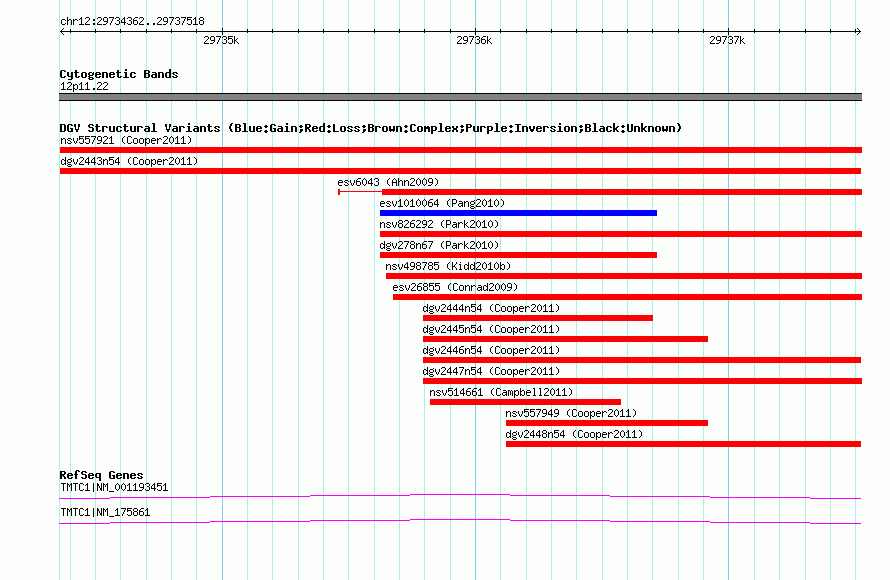Image resolution: width=890 pixels, height=580 pixels.
Task: Click the dgv2446n54 (Cooper2011) label
Action: tap(491, 350)
